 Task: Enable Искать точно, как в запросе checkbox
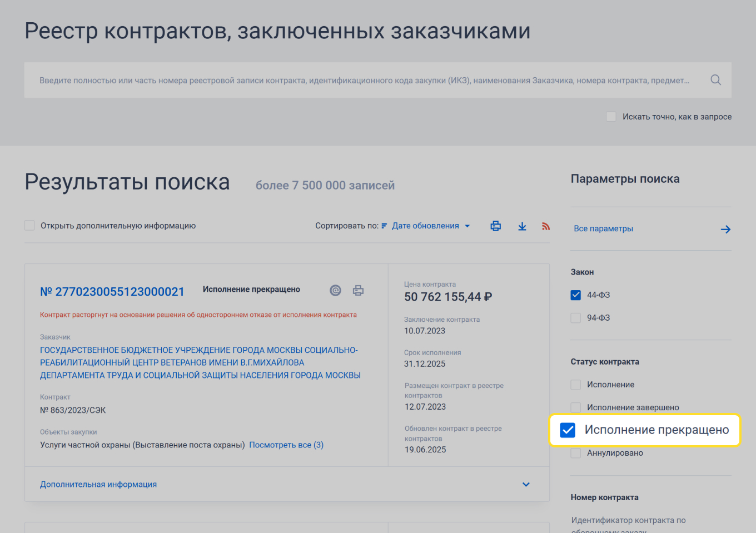coord(611,116)
